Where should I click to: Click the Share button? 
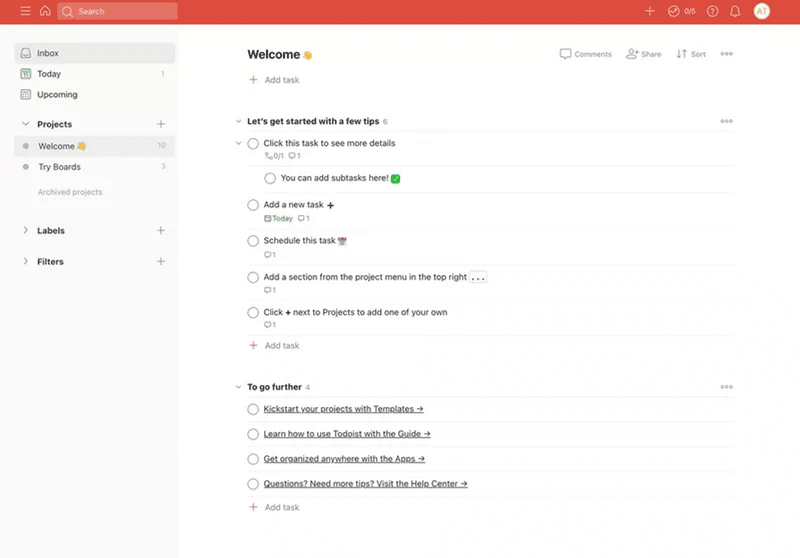point(643,54)
